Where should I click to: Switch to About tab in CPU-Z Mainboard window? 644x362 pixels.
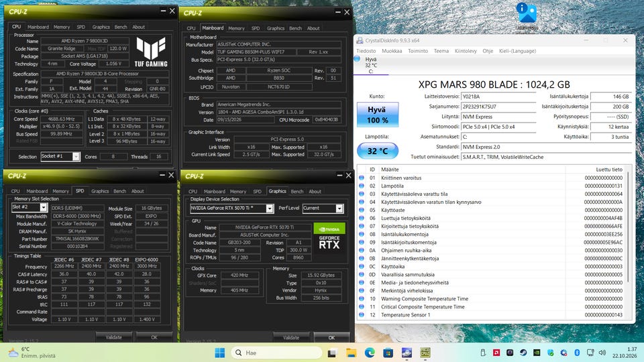click(313, 28)
